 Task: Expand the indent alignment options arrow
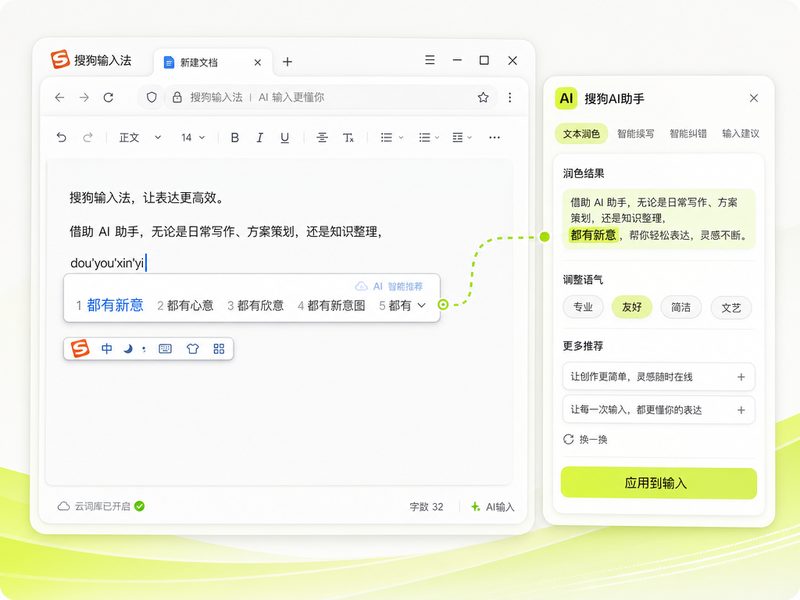[470, 138]
